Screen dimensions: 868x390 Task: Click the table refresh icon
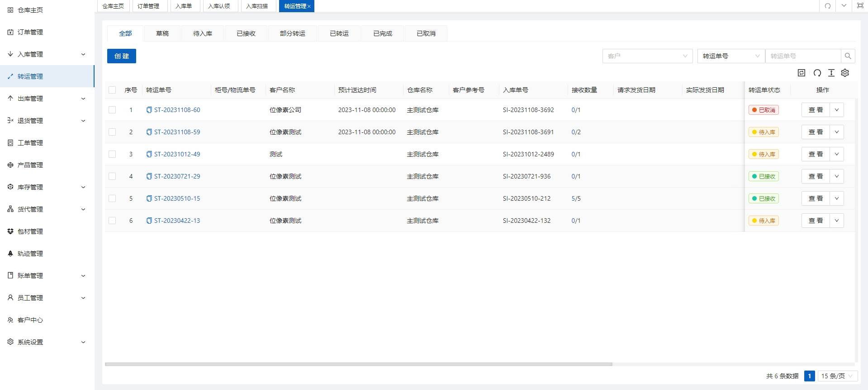pyautogui.click(x=817, y=73)
